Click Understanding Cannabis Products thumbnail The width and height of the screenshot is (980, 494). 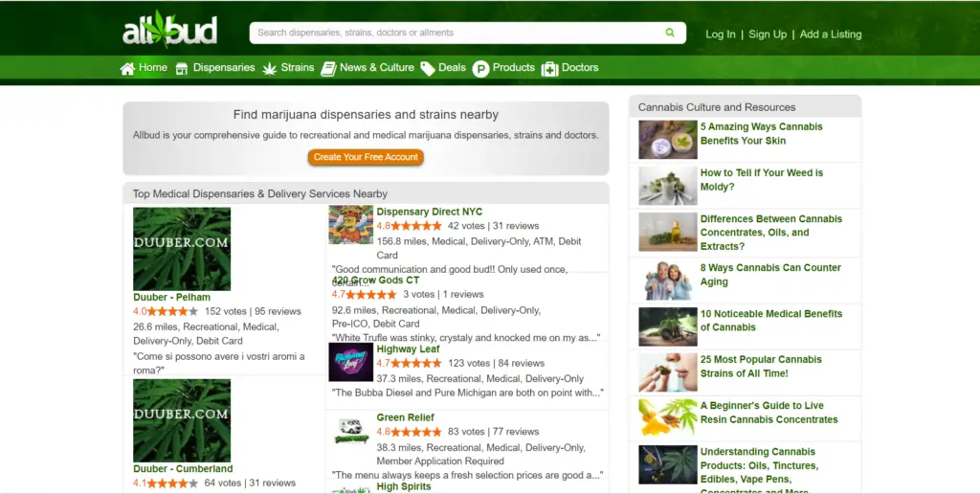667,464
